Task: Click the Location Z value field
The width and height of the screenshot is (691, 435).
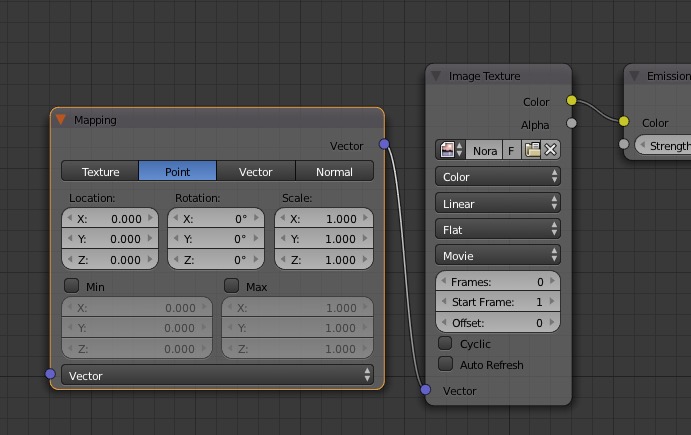Action: [x=110, y=260]
